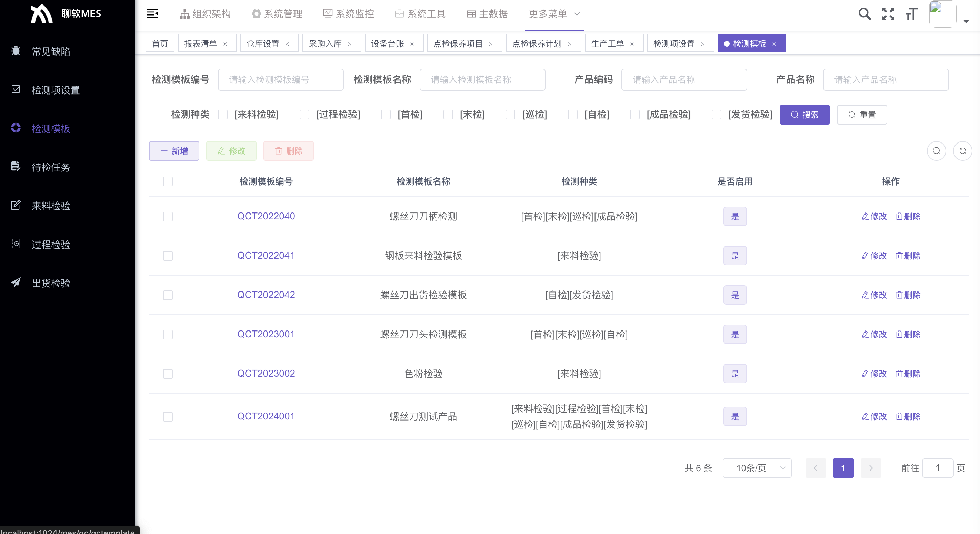Select row QCT2024001 checkbox

tap(168, 417)
